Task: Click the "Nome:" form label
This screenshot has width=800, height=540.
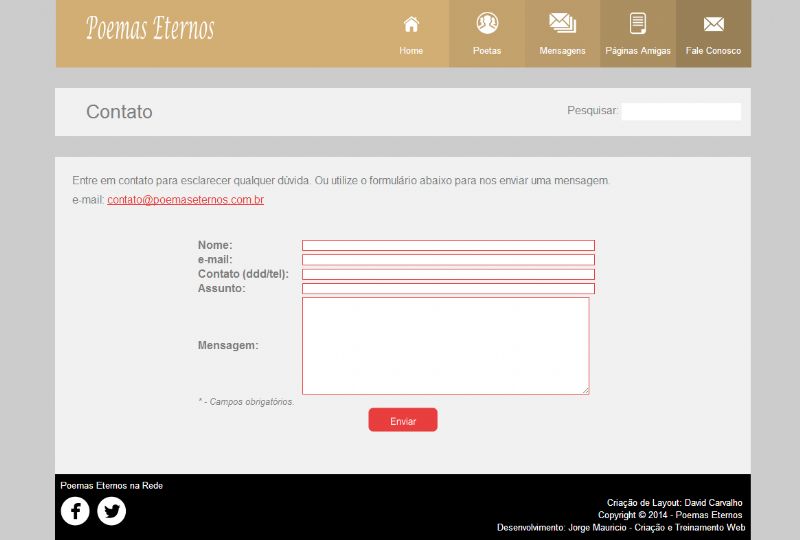Action: click(215, 245)
